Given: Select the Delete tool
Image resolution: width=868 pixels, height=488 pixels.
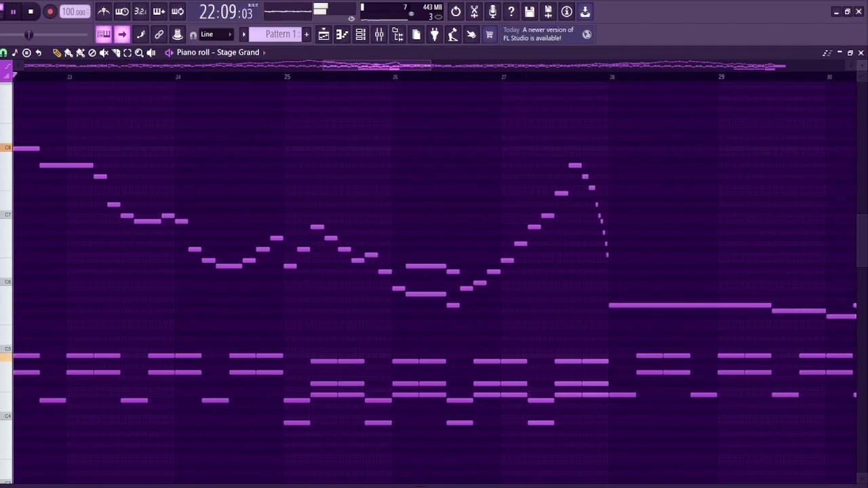Looking at the screenshot, I should [x=92, y=53].
